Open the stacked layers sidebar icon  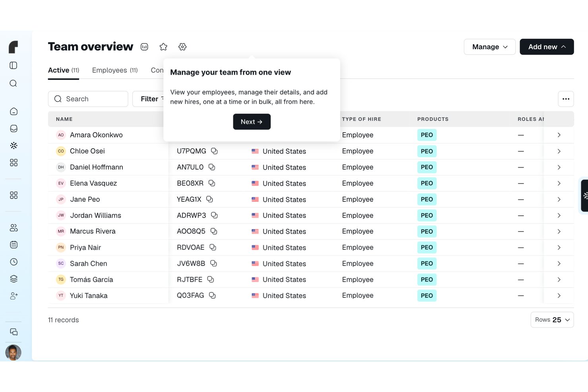coord(14,279)
